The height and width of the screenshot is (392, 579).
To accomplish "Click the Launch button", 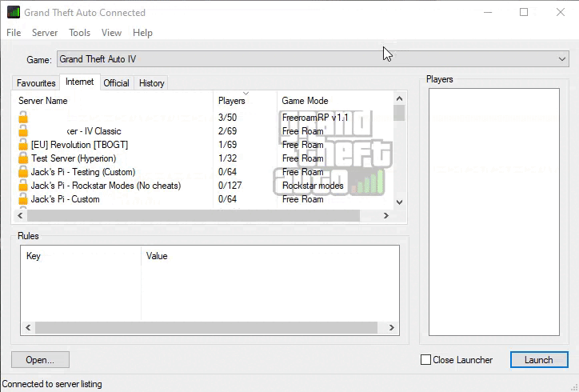I will coord(539,359).
